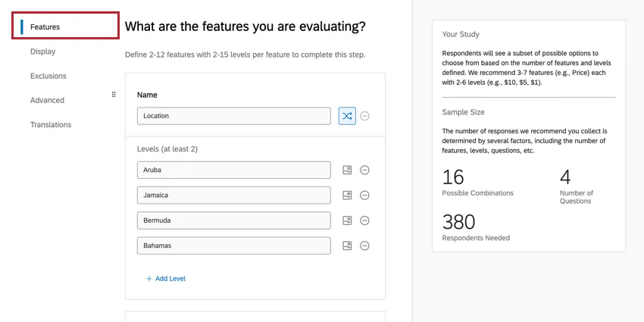This screenshot has height=322, width=644.
Task: Select the Translations section
Action: coord(51,124)
